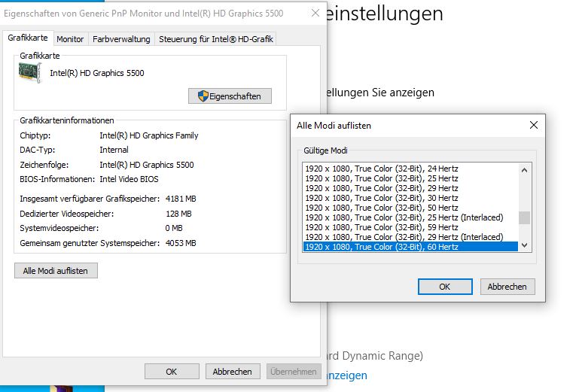Switch to the Grafikkarte tab
This screenshot has width=576, height=392.
tap(28, 38)
